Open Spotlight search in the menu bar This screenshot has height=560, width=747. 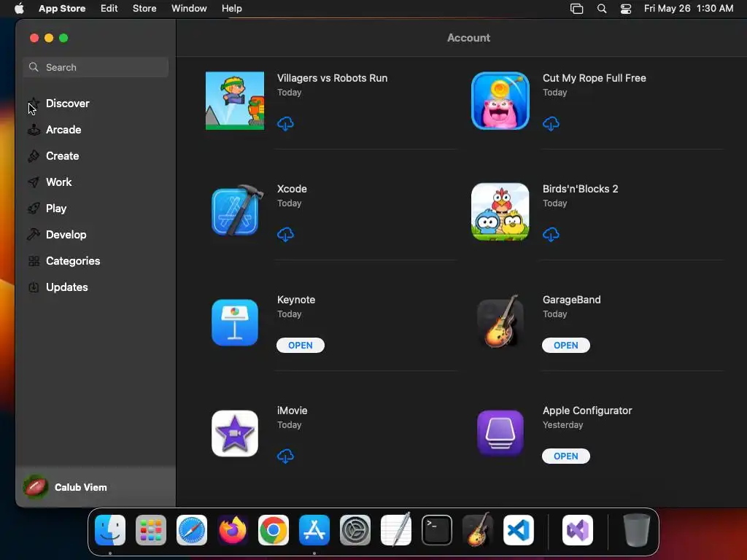602,9
